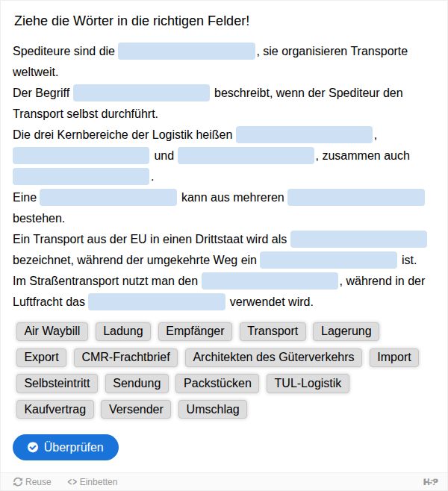
Task: Select the Air Waybill word chip
Action: pos(52,331)
